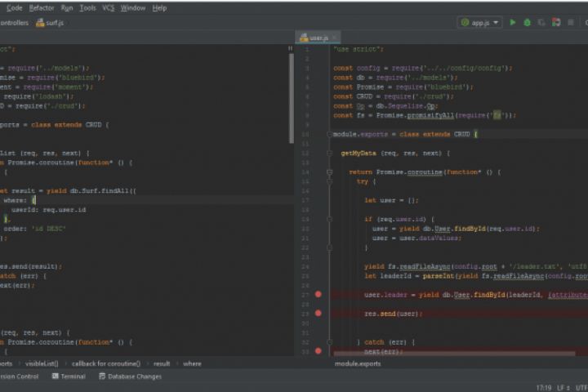The width and height of the screenshot is (588, 392).
Task: Click the visibleList() breadcrumb
Action: [x=42, y=363]
